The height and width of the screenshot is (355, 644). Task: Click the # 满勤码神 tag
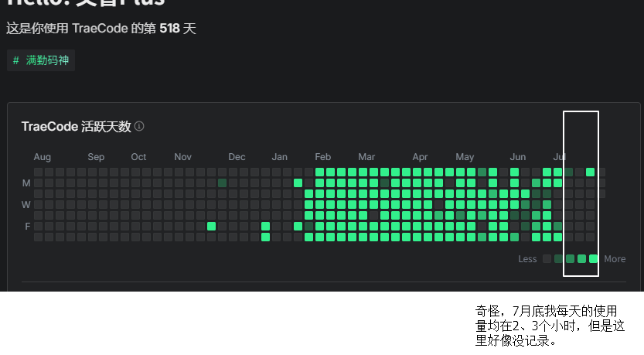tap(41, 60)
